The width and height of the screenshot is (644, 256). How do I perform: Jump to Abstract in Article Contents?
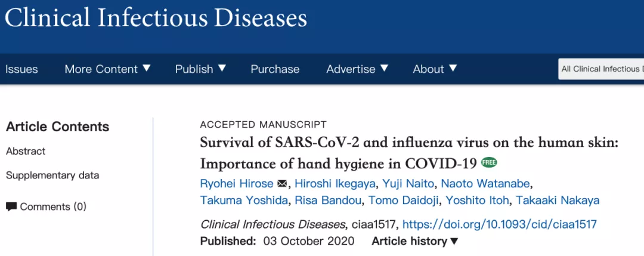point(26,151)
